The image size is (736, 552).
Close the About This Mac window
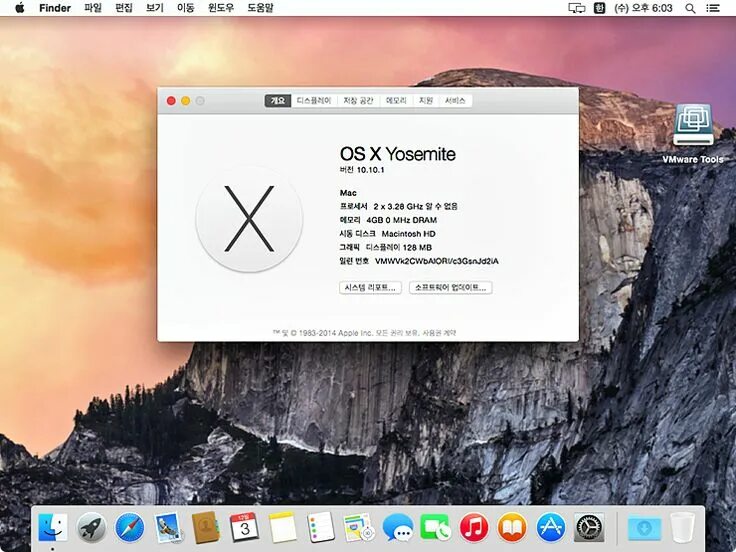tap(171, 101)
